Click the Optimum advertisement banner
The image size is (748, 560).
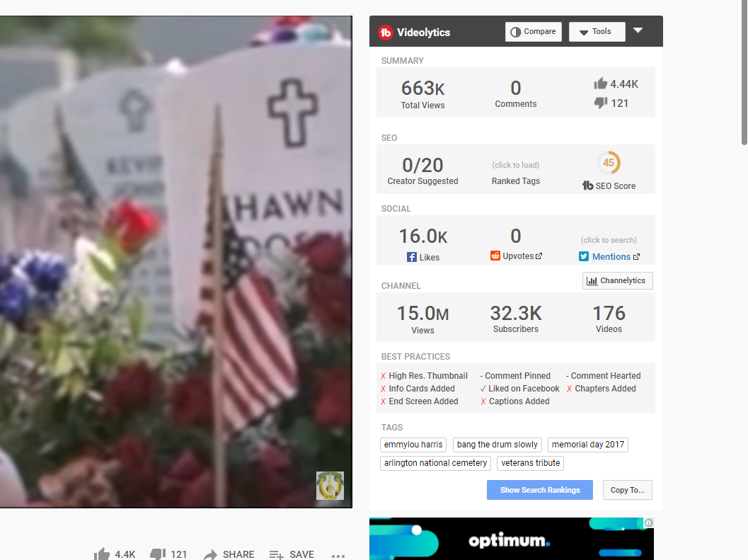[x=512, y=539]
